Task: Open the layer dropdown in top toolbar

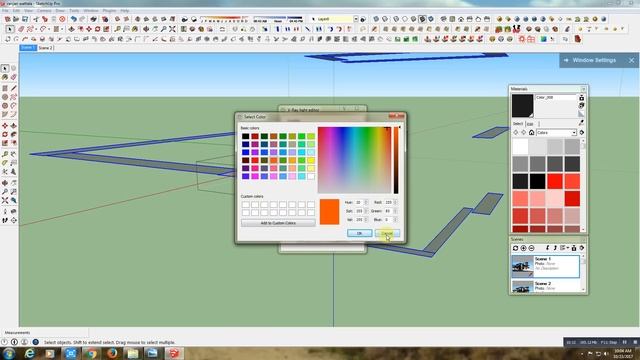Action: pos(356,19)
